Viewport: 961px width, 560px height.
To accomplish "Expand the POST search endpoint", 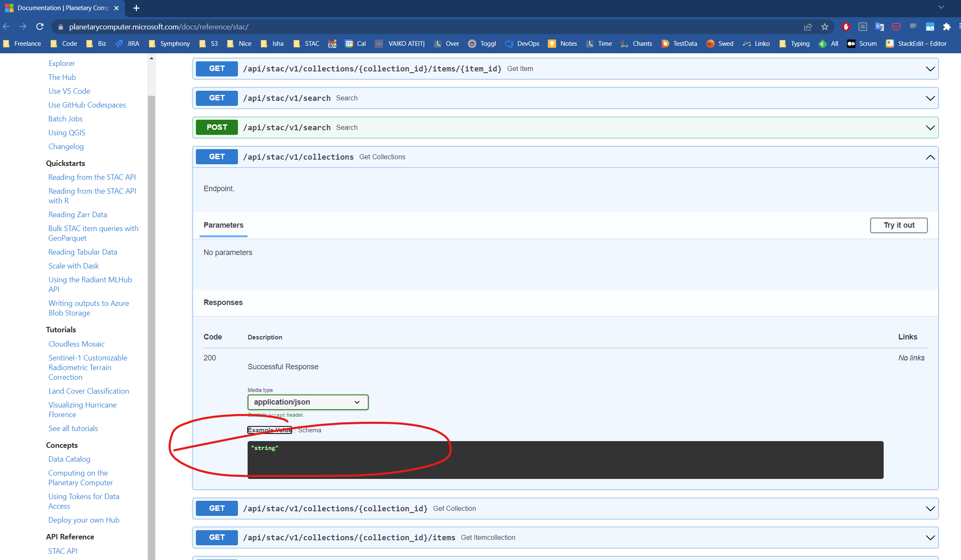I will tap(930, 128).
